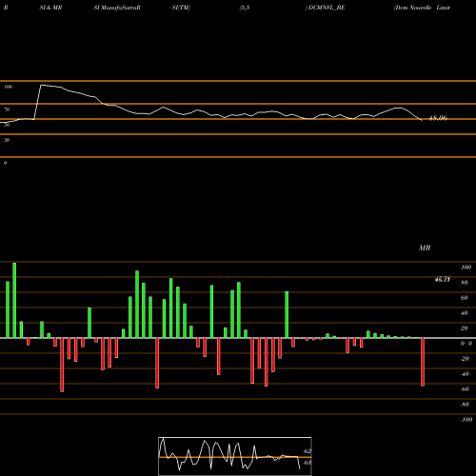Click the RSI axis label 100
Viewport: 476px width, 476px height.
point(9,87)
